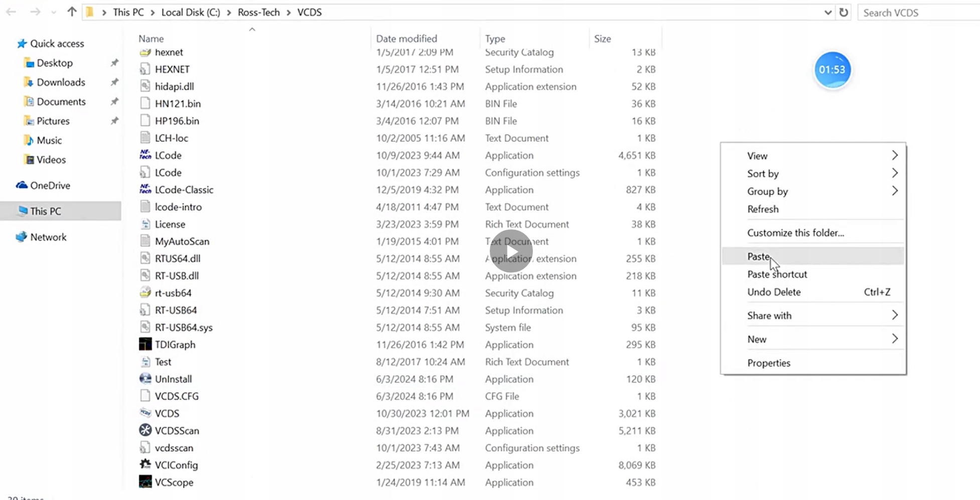Expand the Group by submenu arrow
The height and width of the screenshot is (500, 980).
(895, 191)
